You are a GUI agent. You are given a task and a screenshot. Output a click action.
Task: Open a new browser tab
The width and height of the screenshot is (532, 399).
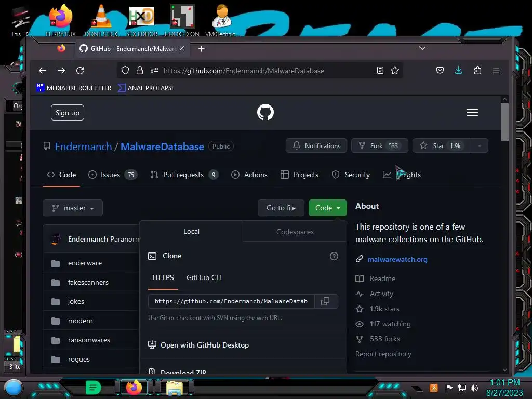201,49
